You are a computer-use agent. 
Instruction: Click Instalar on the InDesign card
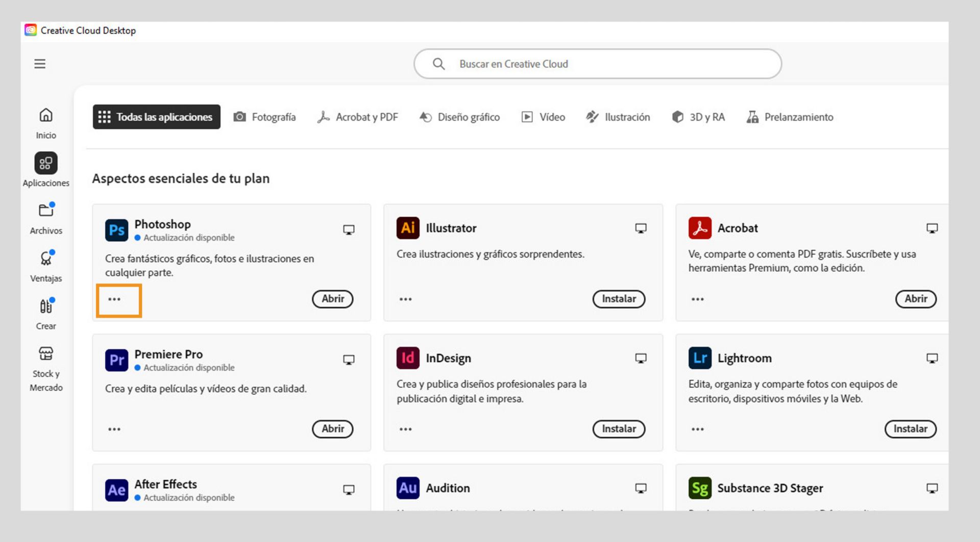pos(619,429)
